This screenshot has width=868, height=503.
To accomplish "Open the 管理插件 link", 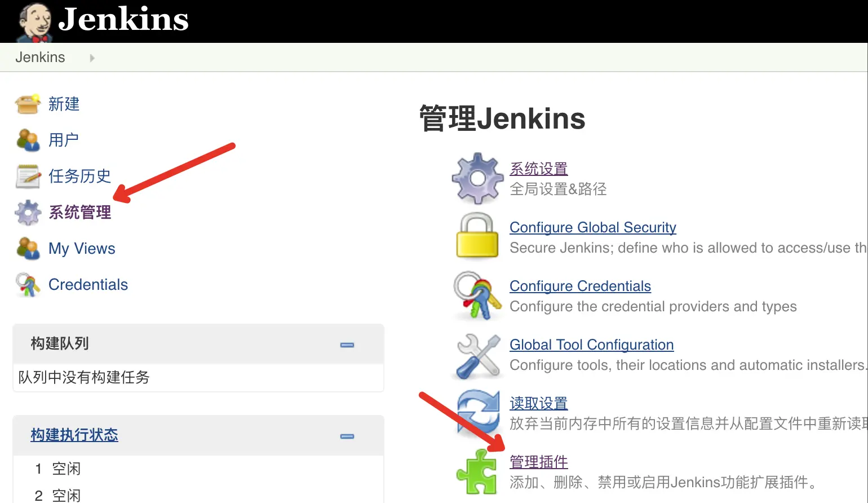I will point(538,462).
